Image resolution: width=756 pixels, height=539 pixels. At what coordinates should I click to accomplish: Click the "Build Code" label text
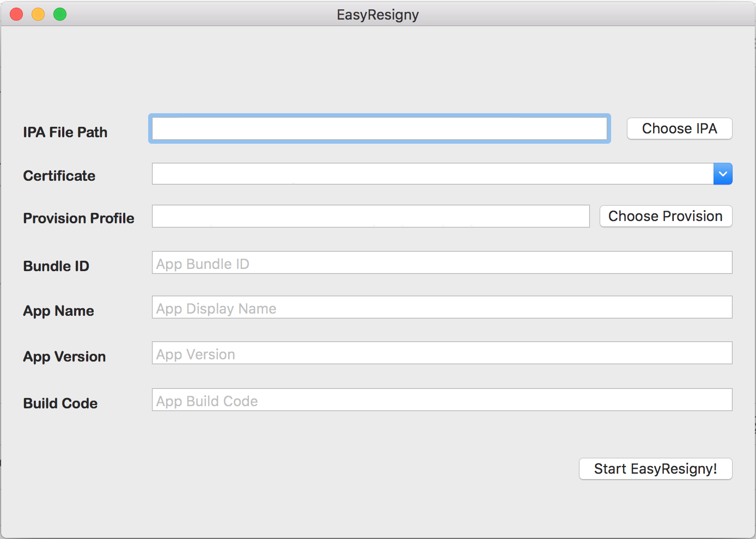coord(60,403)
